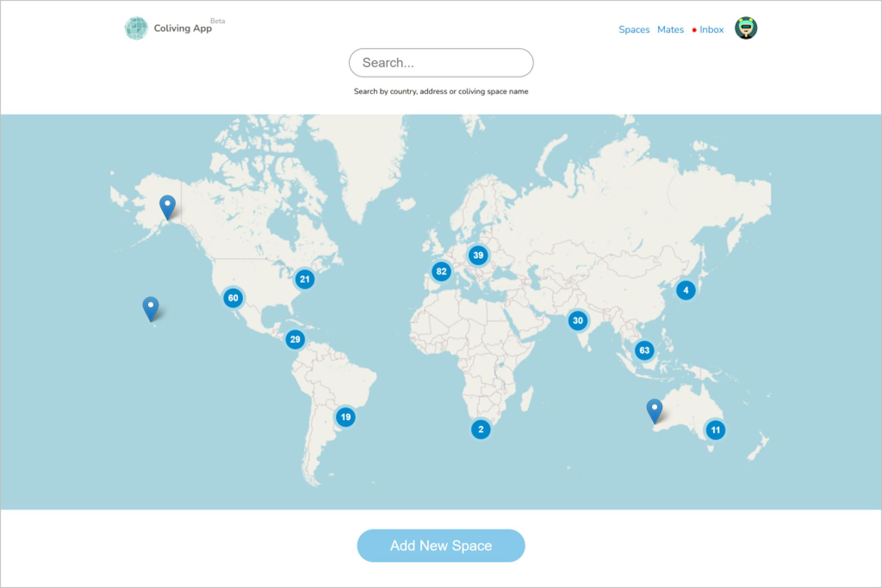This screenshot has height=588, width=882.
Task: Click the map pin near Hawaii
Action: coord(150,308)
